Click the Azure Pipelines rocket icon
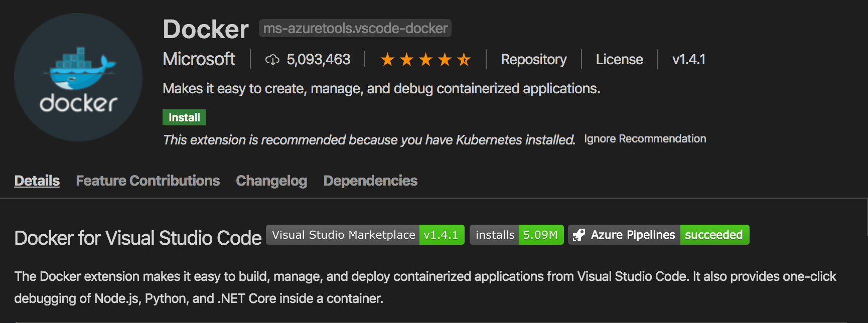The height and width of the screenshot is (323, 868). point(579,235)
